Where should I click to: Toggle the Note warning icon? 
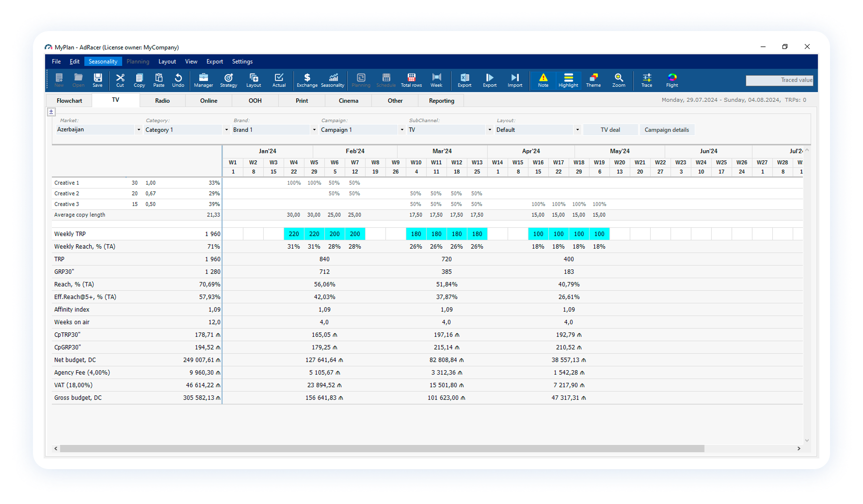[x=543, y=80]
